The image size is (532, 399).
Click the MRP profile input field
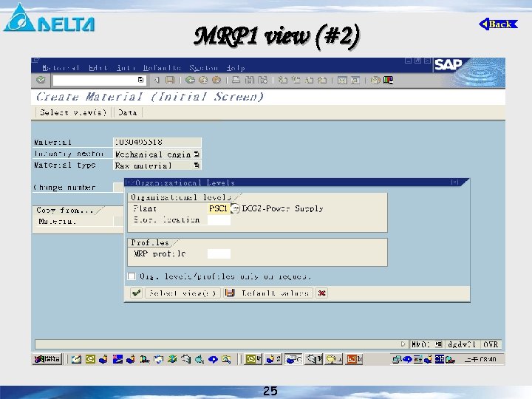click(x=219, y=253)
